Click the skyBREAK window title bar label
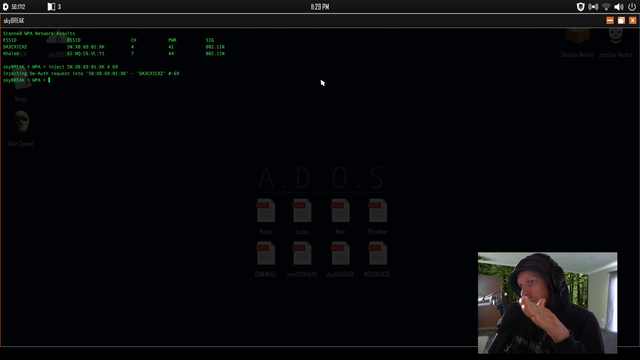The width and height of the screenshot is (640, 360). point(14,20)
